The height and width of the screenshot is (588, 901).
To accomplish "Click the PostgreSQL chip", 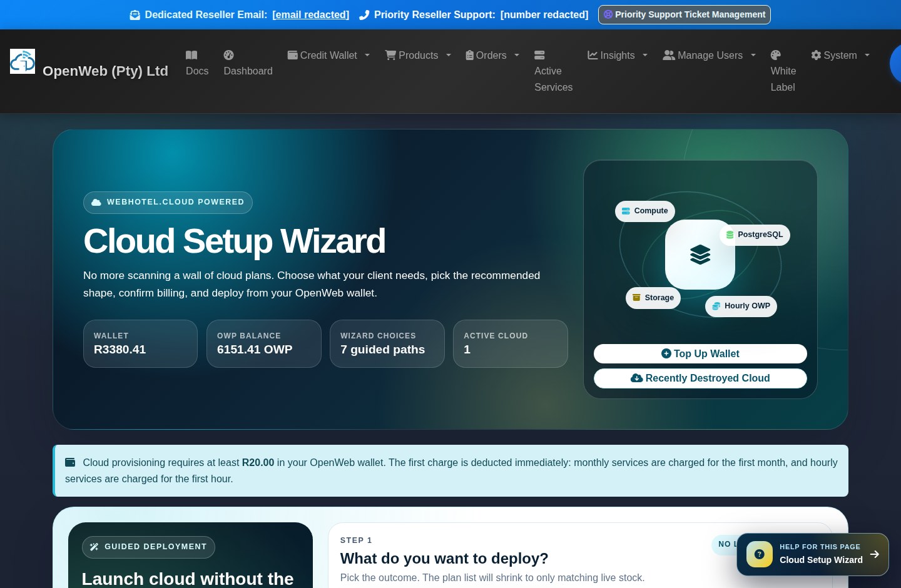I will (755, 235).
